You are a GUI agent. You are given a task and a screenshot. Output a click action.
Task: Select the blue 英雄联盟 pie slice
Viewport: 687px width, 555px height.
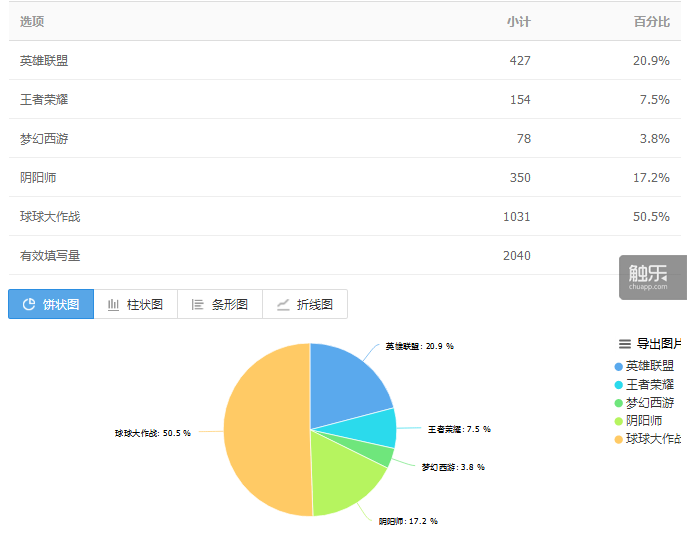point(346,383)
